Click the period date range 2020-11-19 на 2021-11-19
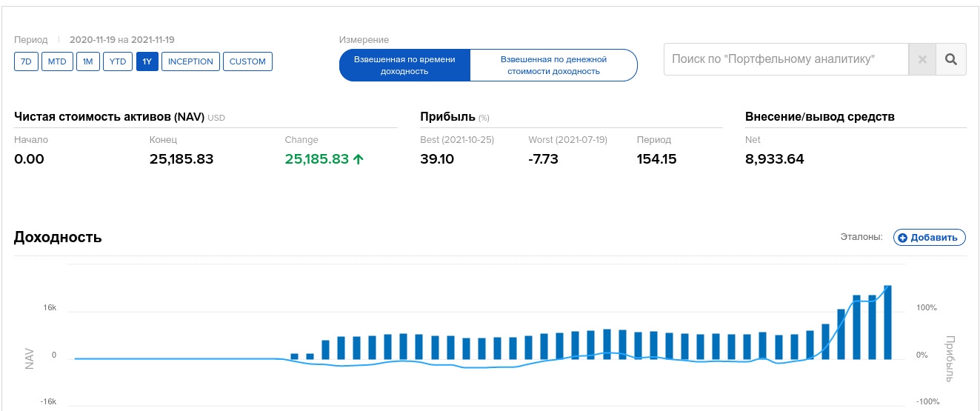The image size is (980, 411). [122, 40]
